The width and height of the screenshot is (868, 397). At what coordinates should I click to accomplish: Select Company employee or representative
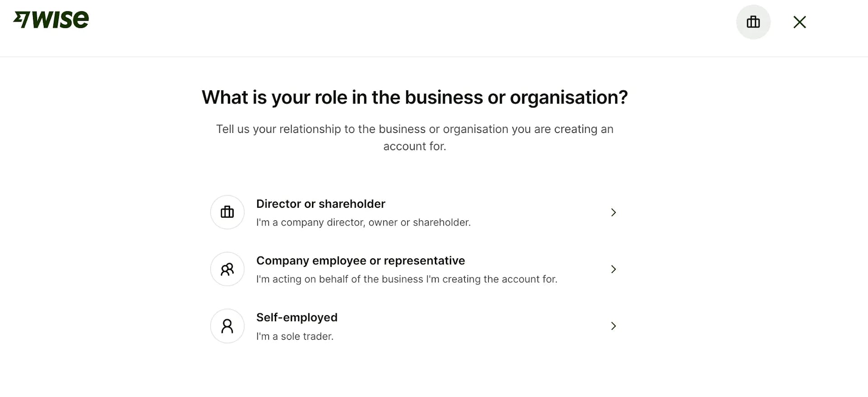tap(360, 260)
